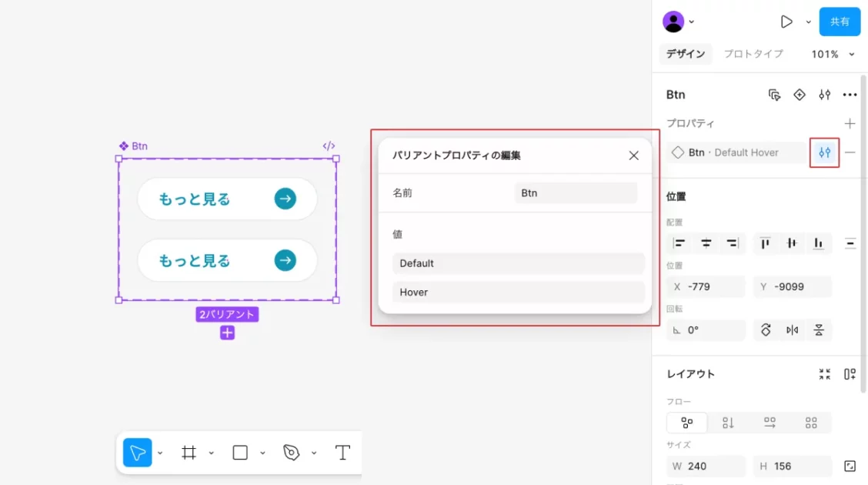
Task: Choose the vertical flow layout option
Action: pos(728,423)
